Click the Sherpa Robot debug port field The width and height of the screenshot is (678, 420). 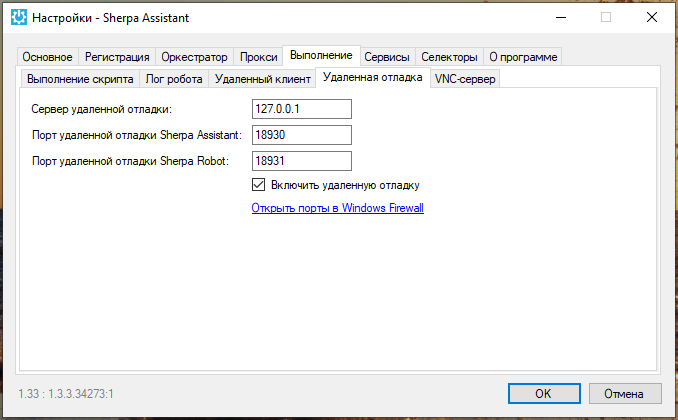point(302,161)
